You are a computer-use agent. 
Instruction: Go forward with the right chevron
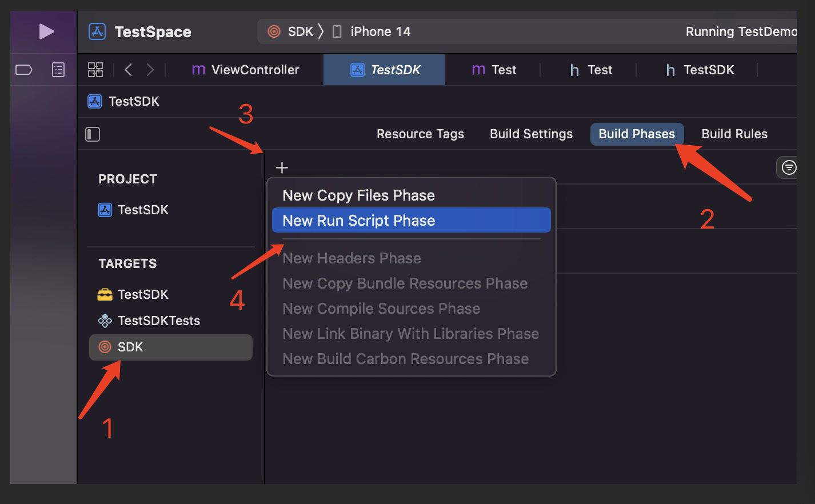click(x=150, y=70)
